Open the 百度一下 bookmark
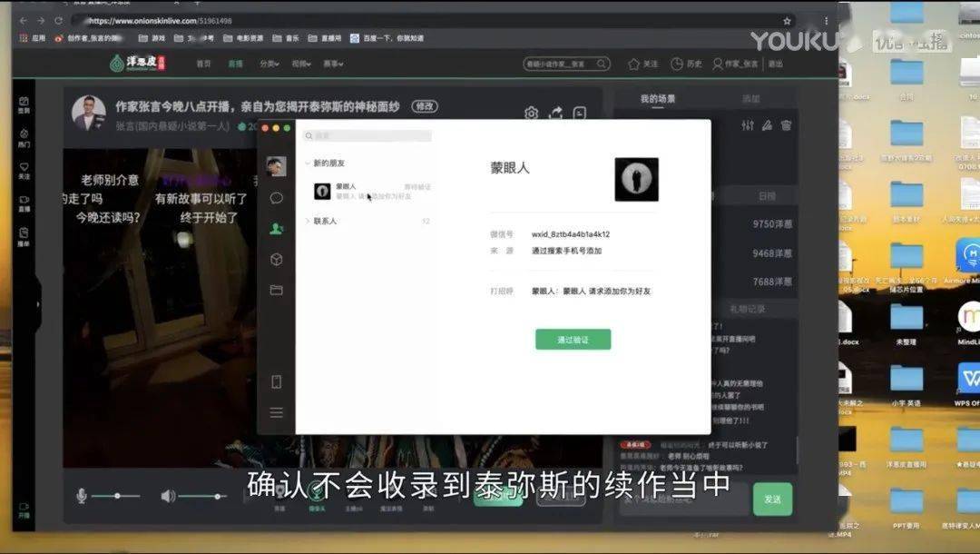Screen dimensions: 980x554 (x=387, y=38)
